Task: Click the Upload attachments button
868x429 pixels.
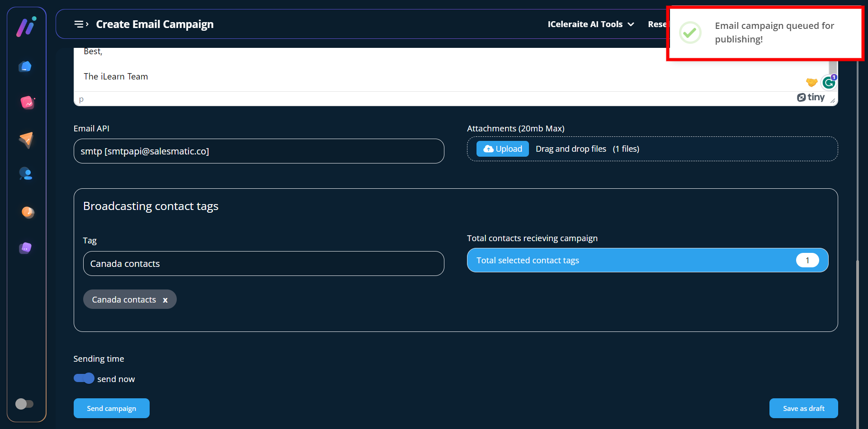Action: 502,149
